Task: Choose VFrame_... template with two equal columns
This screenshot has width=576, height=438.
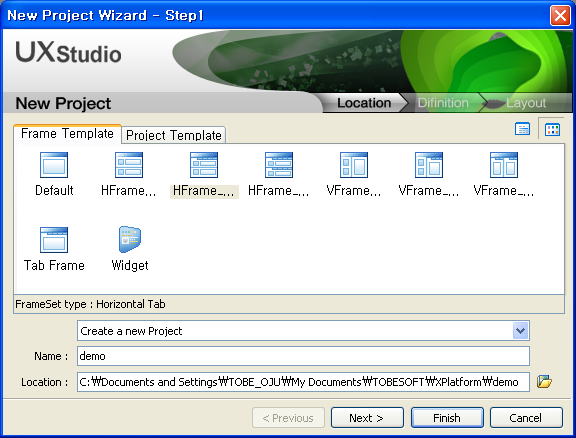Action: tap(504, 174)
